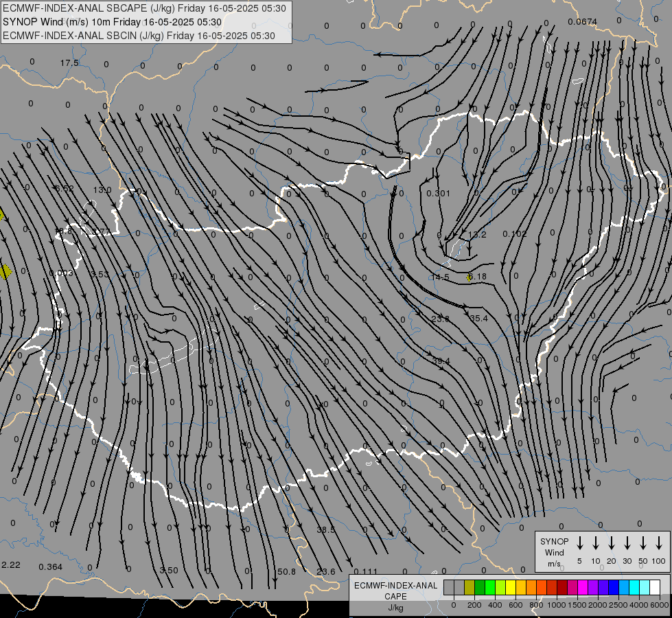Click the CAPE value 3.53 on map

[100, 274]
